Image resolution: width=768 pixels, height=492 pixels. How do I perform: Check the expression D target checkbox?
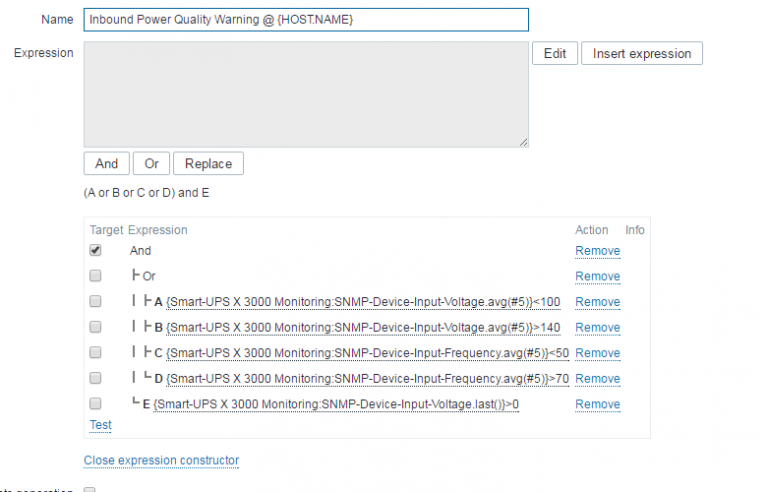click(x=96, y=378)
